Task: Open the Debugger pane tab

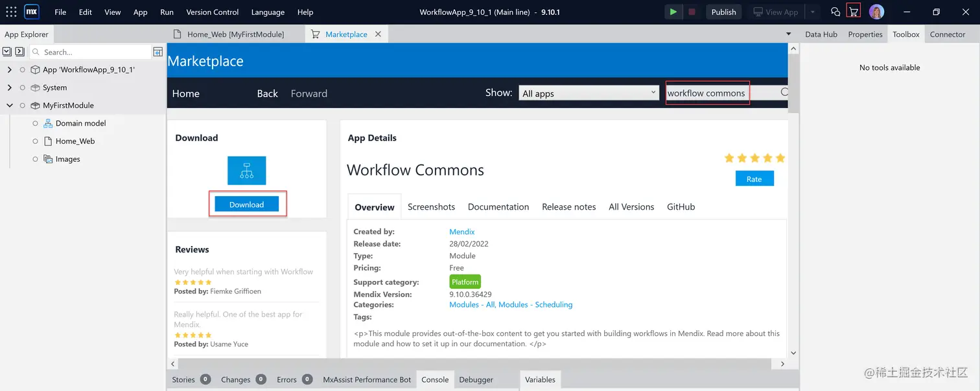Action: 476,379
